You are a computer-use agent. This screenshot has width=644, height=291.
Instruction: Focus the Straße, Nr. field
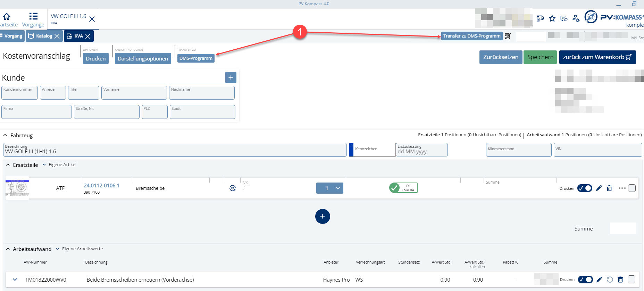[x=107, y=112]
